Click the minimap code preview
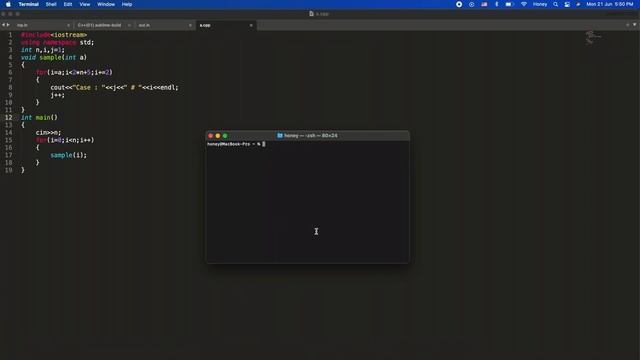 click(x=593, y=37)
